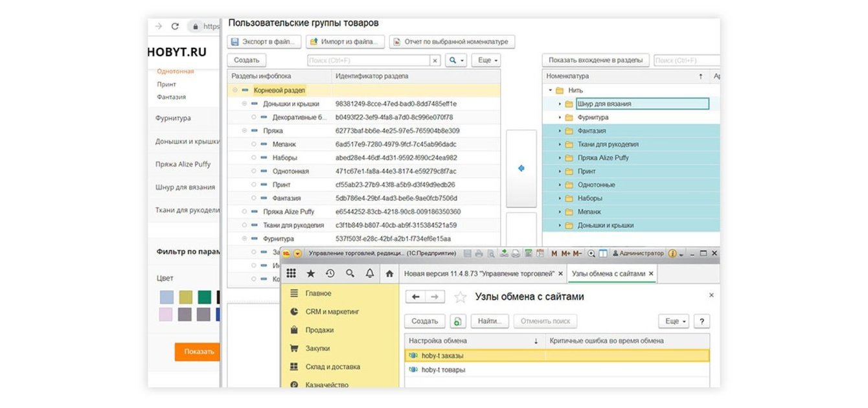Open the question mark help button
The image size is (868, 408).
click(x=702, y=321)
